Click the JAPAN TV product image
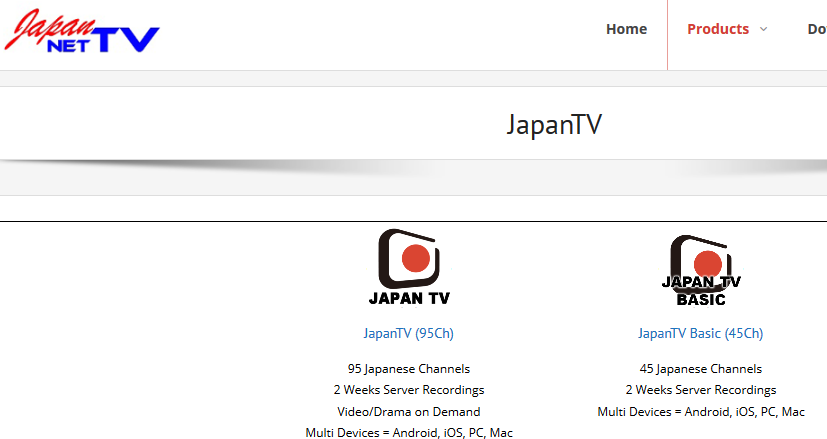827x439 pixels. pos(409,267)
